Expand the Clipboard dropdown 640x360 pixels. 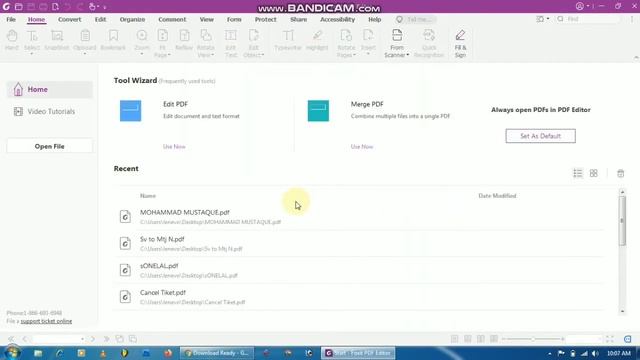(x=84, y=53)
